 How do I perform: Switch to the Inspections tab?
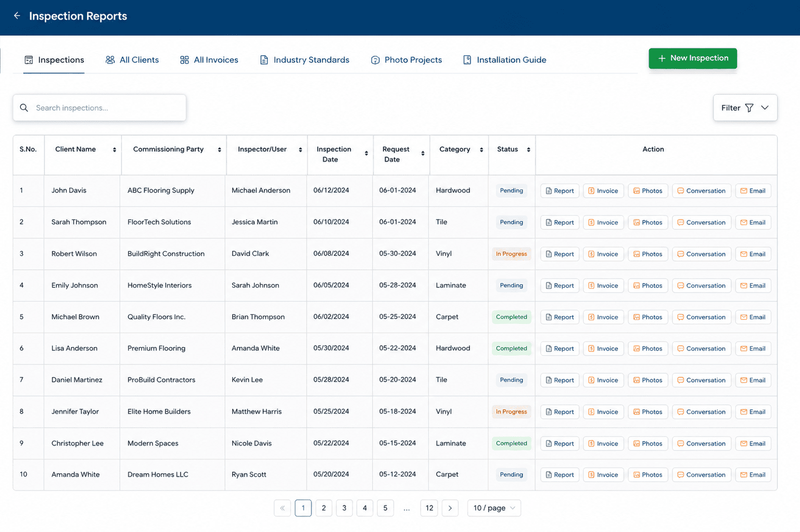(54, 60)
